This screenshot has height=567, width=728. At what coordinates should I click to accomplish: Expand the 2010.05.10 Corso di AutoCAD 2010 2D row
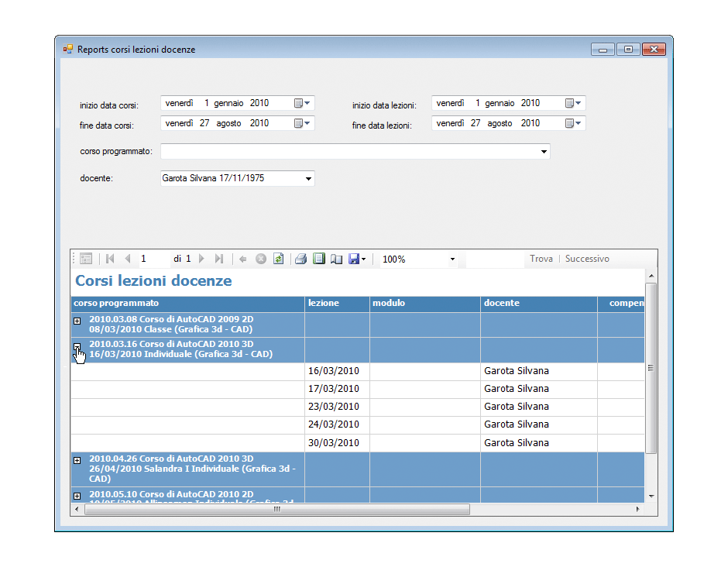pyautogui.click(x=77, y=496)
